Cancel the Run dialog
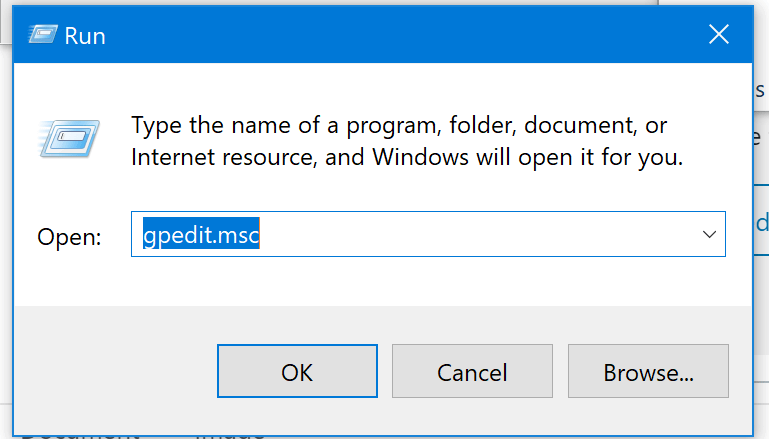769x439 pixels. 472,371
